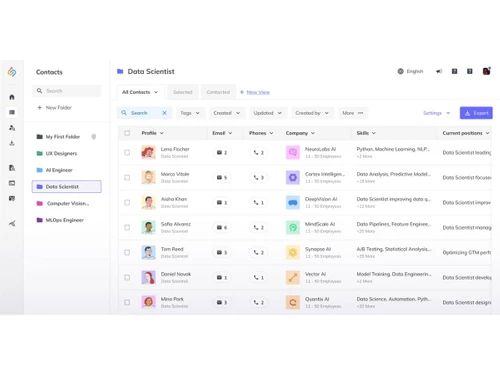Open the home icon in left sidebar

(x=12, y=97)
